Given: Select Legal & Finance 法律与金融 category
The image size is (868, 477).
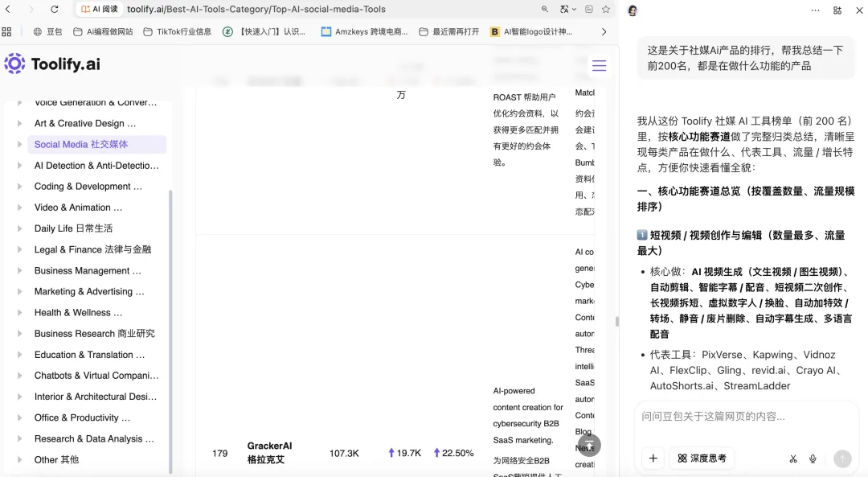Looking at the screenshot, I should [x=92, y=249].
